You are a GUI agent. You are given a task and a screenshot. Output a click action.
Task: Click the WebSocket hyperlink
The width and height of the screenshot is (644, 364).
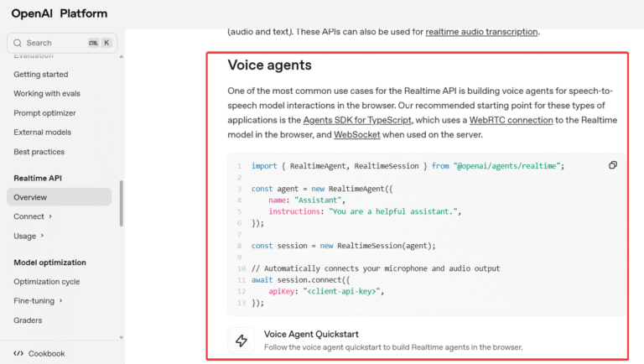pos(357,133)
